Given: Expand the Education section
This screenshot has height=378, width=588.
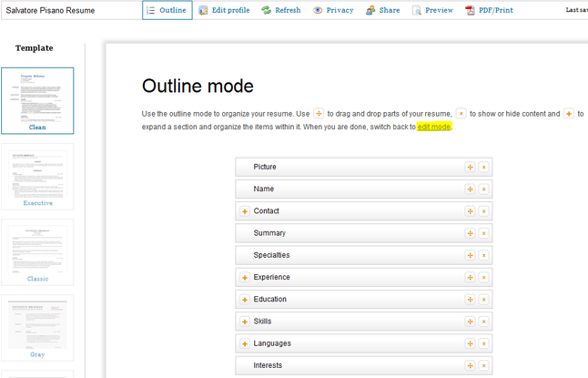Looking at the screenshot, I should [245, 300].
